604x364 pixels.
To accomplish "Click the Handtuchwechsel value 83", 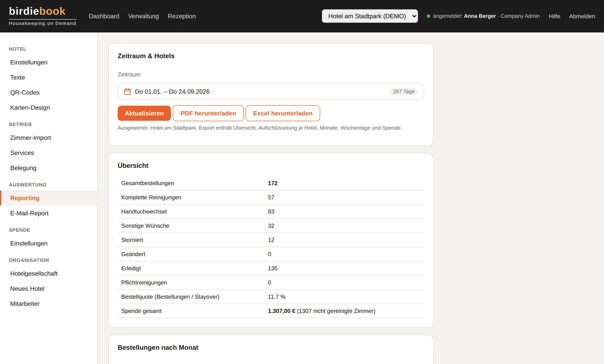I will (271, 212).
